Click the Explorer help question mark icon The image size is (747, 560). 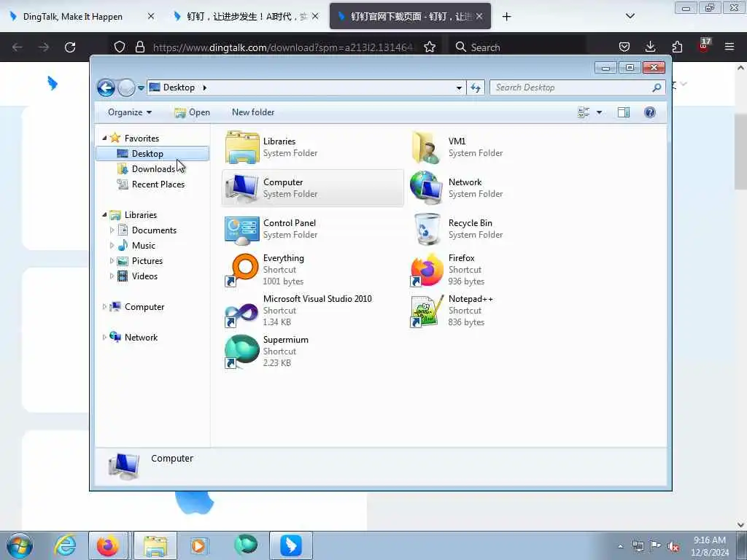pyautogui.click(x=650, y=112)
